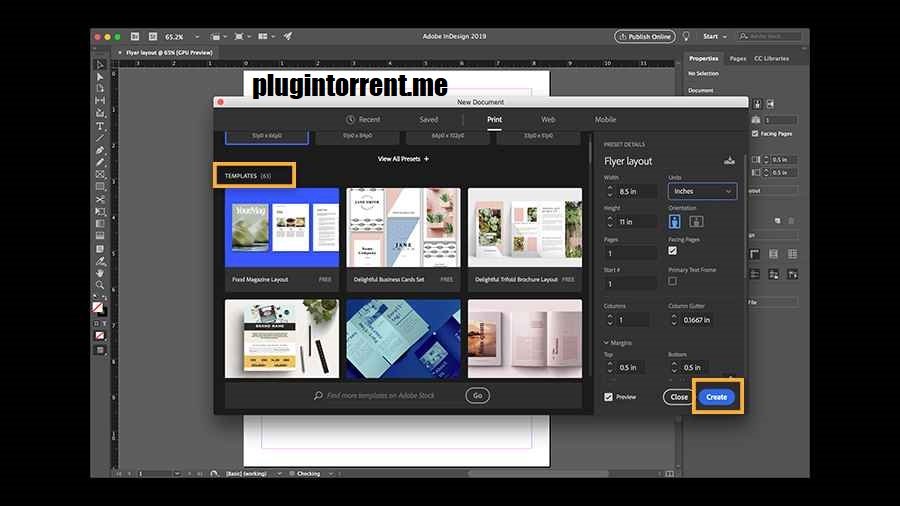900x506 pixels.
Task: Open the Start workspace dropdown
Action: (x=715, y=36)
